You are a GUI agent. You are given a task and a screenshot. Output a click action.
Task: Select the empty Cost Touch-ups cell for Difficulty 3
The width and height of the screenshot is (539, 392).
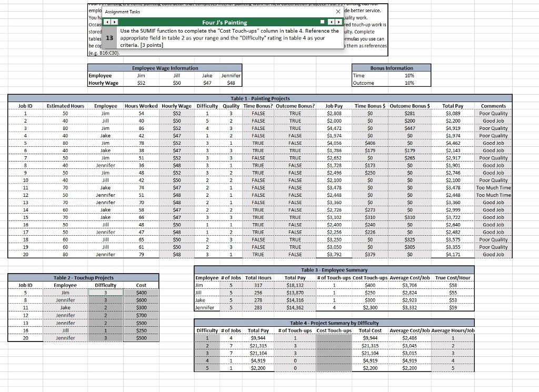(x=334, y=353)
